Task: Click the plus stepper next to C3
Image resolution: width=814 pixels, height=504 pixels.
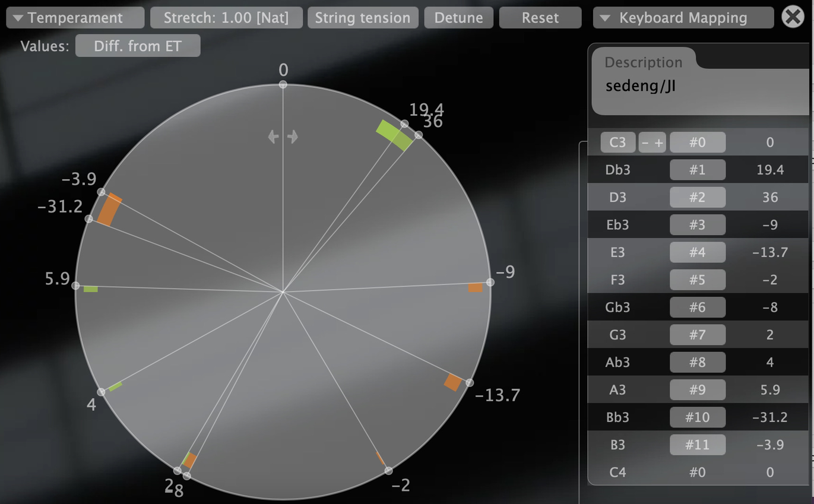Action: pyautogui.click(x=659, y=142)
